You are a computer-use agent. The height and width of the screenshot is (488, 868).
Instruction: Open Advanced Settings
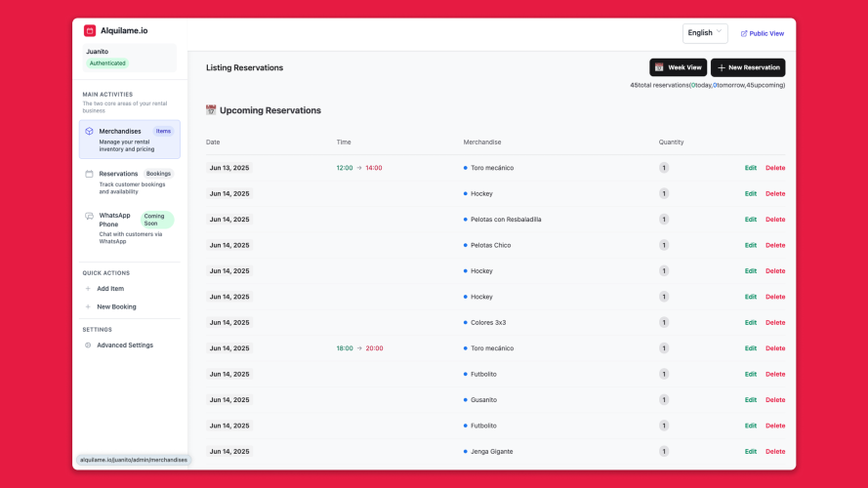[125, 346]
